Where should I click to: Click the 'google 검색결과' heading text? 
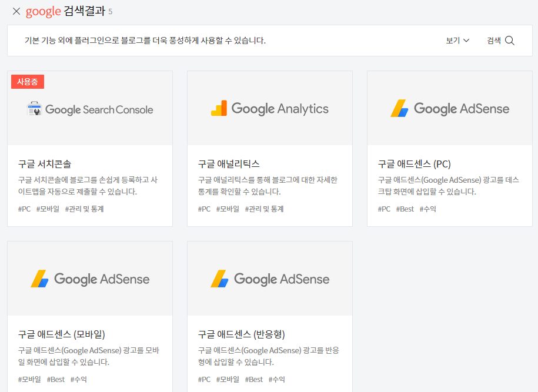(x=65, y=11)
